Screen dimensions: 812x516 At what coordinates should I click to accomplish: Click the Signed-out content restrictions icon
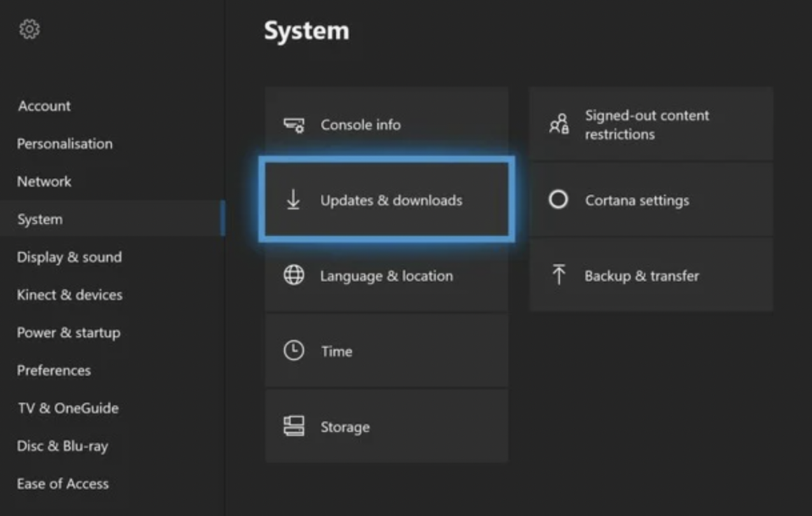[x=557, y=124]
